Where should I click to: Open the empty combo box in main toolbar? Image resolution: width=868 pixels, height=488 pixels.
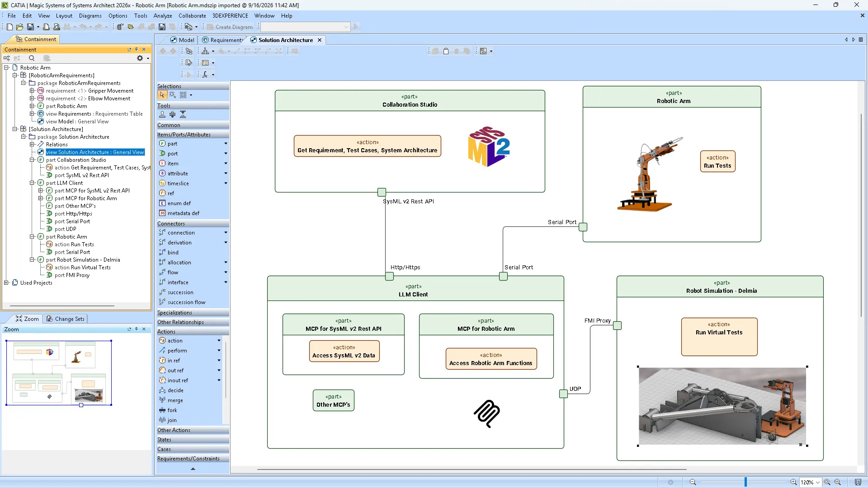tap(305, 27)
